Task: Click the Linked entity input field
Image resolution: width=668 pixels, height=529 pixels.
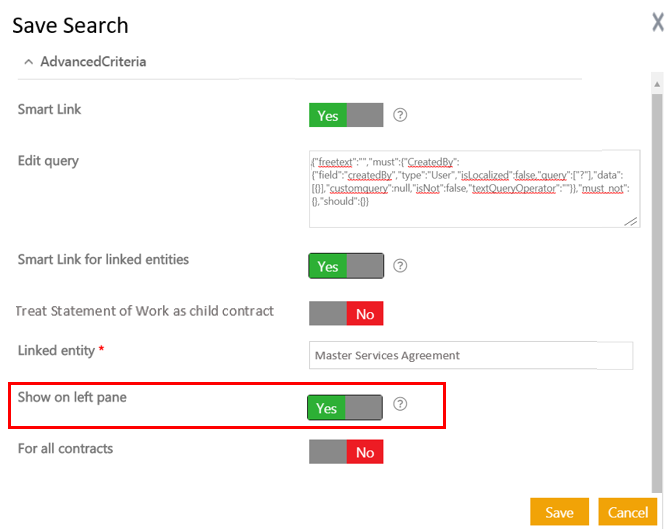Action: pyautogui.click(x=471, y=355)
